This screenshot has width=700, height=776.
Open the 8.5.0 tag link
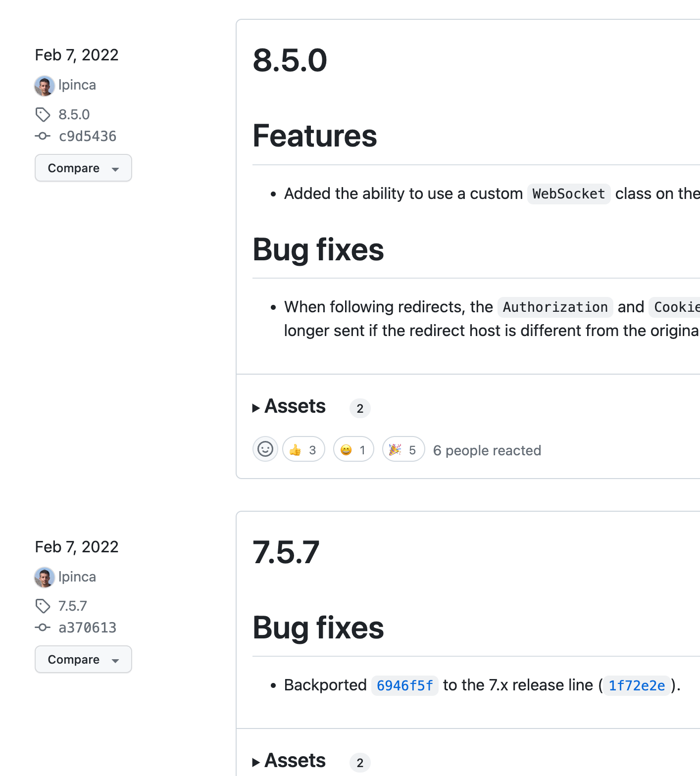(74, 115)
